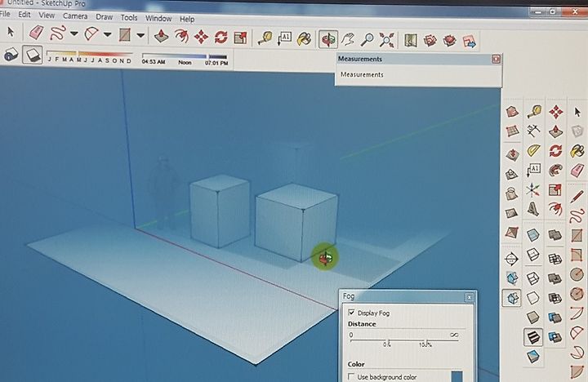Viewport: 588px width, 382px height.
Task: Choose the Subtract solid tool
Action: [555, 298]
